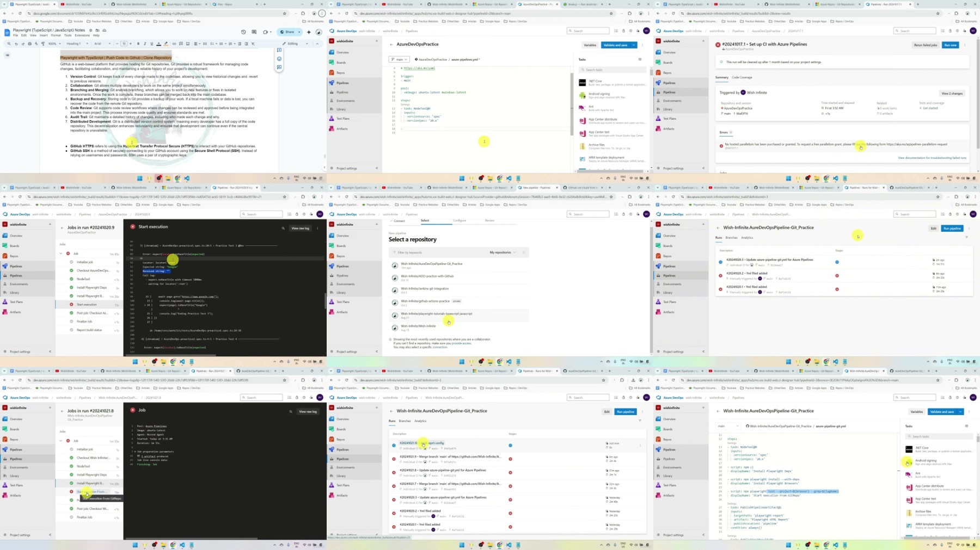Image resolution: width=980 pixels, height=550 pixels.
Task: Open the highlight color picker in Docs
Action: [166, 44]
